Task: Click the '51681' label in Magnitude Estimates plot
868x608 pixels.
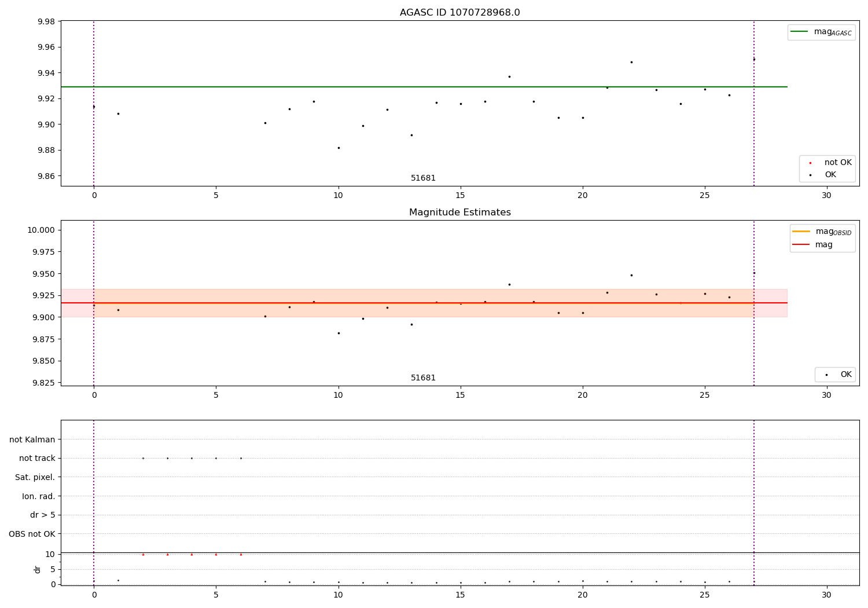Action: (423, 378)
